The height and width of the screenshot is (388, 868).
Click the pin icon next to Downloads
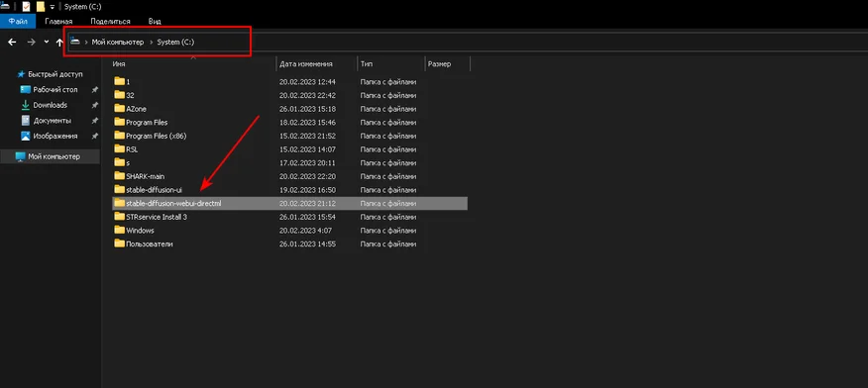point(95,105)
